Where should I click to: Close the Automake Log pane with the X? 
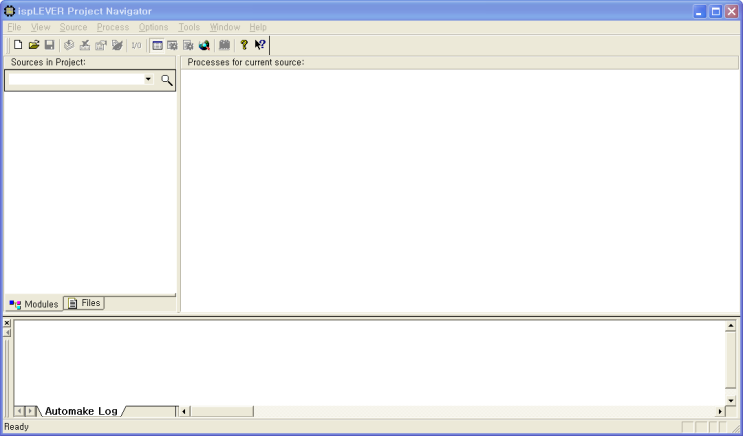(x=8, y=323)
